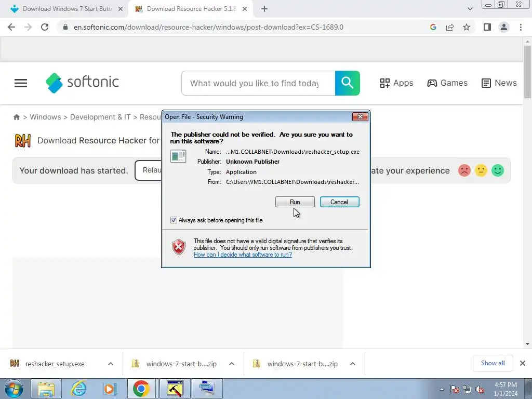Open 'How can I decide what software to run?' link
Viewport: 532px width, 399px height.
(243, 255)
